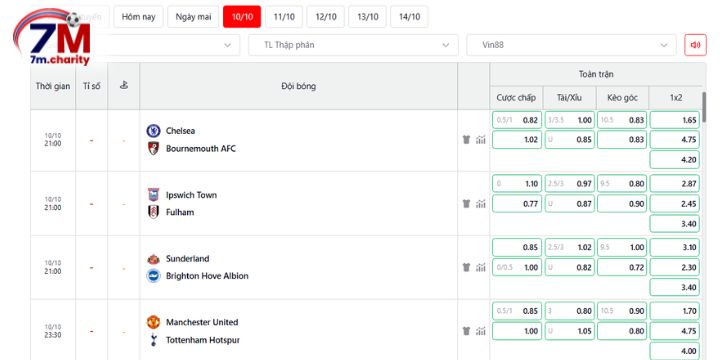The image size is (720, 360).
Task: Select the Hôm nay date tab
Action: click(x=138, y=17)
